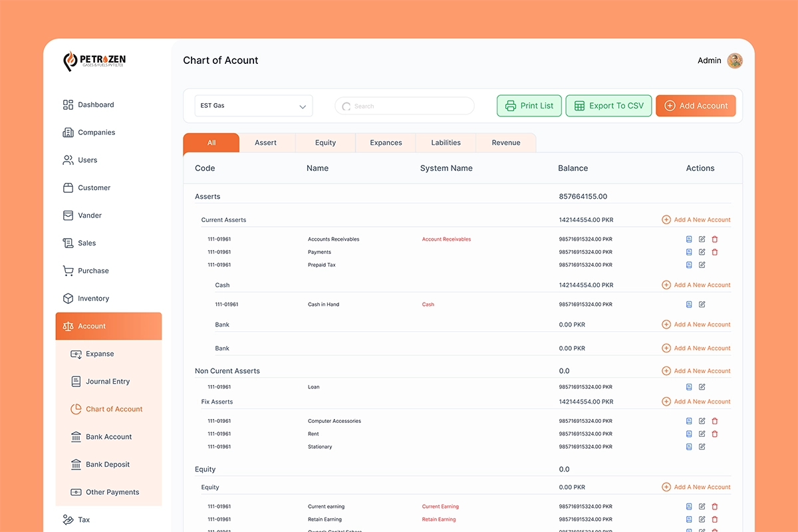The width and height of the screenshot is (798, 532).
Task: Open the Dashboard section in the sidebar
Action: pyautogui.click(x=96, y=104)
